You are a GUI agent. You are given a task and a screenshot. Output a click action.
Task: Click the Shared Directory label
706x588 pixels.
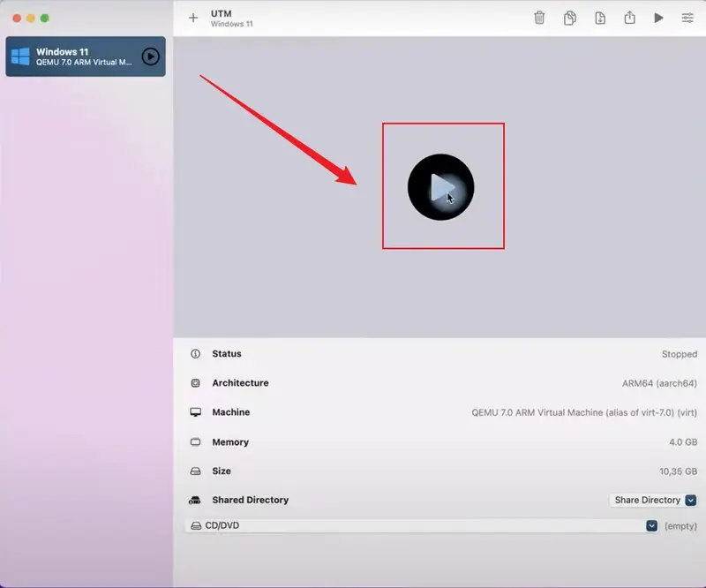[x=251, y=500]
